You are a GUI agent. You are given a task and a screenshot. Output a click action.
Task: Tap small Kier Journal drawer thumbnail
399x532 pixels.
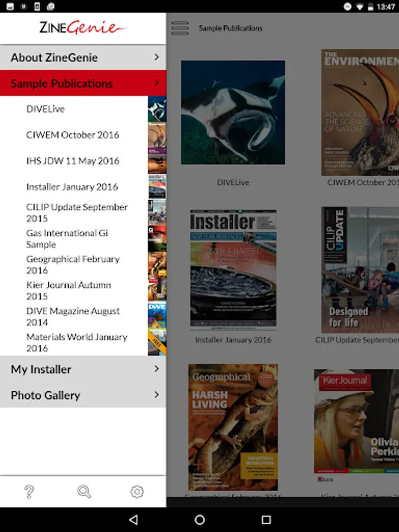coord(157,290)
